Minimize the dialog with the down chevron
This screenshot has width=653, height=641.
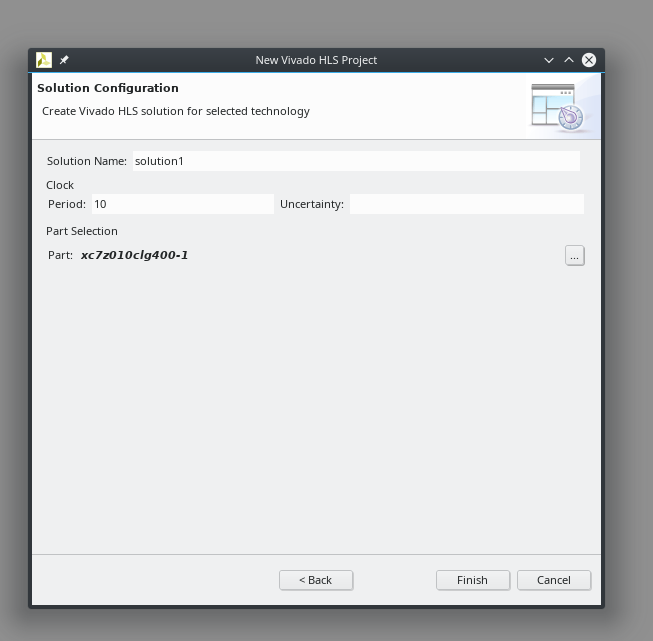tap(549, 60)
